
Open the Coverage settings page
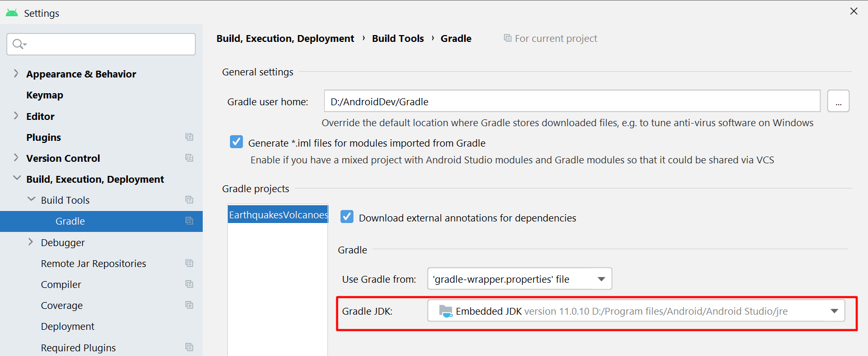tap(62, 305)
